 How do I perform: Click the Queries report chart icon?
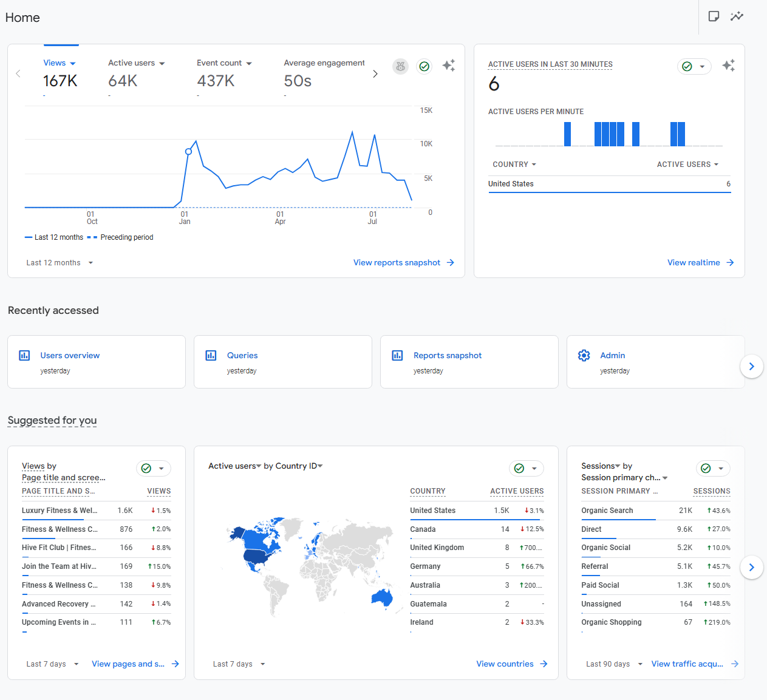(x=211, y=355)
